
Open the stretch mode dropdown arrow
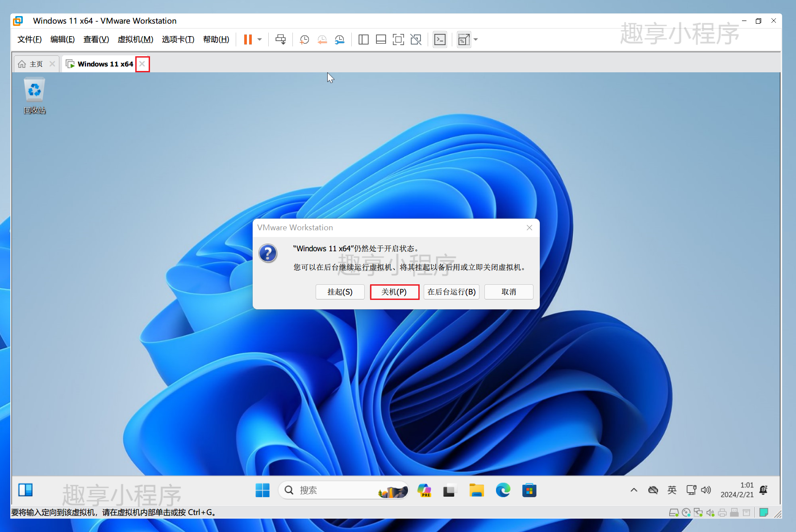475,40
